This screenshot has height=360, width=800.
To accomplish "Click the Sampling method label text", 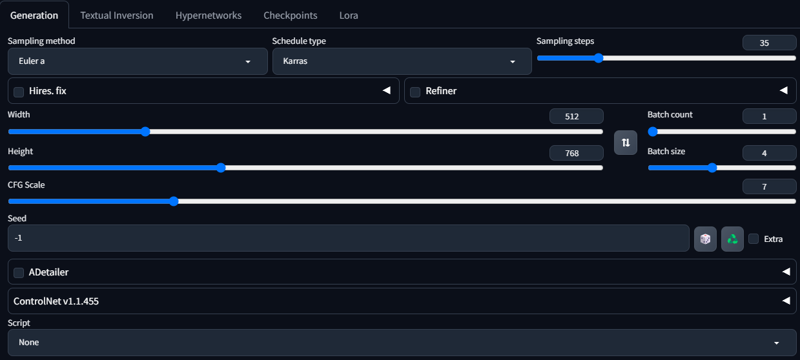I will 41,41.
